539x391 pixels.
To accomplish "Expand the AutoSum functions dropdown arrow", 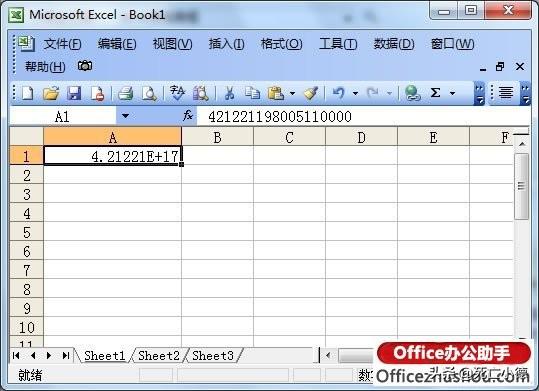I will coord(452,93).
